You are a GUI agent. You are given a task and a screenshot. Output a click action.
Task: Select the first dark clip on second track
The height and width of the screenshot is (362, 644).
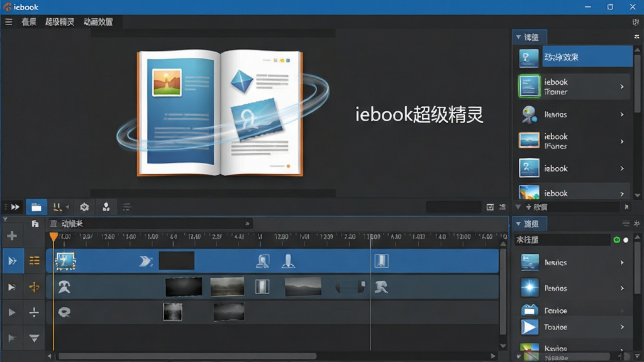pos(184,287)
